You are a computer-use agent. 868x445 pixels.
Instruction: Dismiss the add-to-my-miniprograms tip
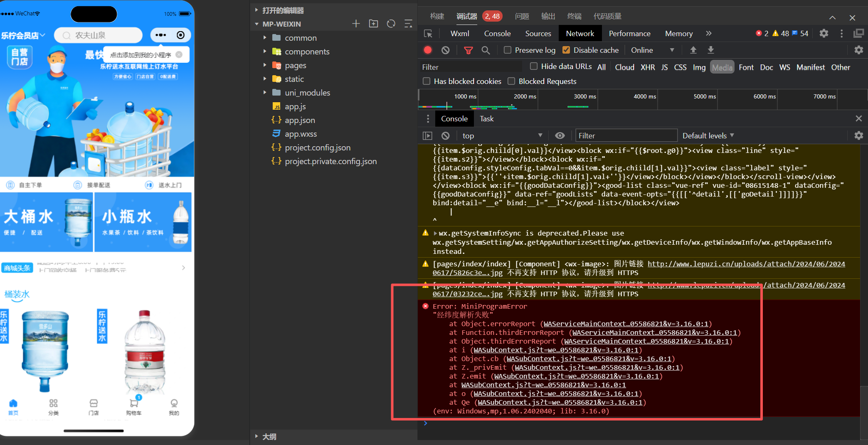point(179,54)
